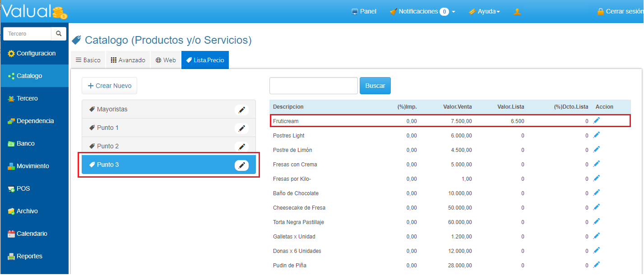Edit Fruticream row with pencil icon

pyautogui.click(x=597, y=120)
